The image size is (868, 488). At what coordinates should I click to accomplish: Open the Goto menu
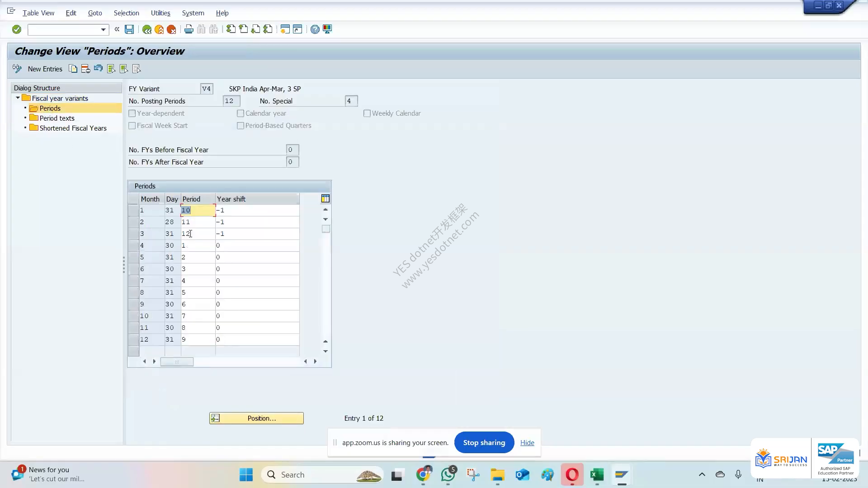(x=95, y=13)
